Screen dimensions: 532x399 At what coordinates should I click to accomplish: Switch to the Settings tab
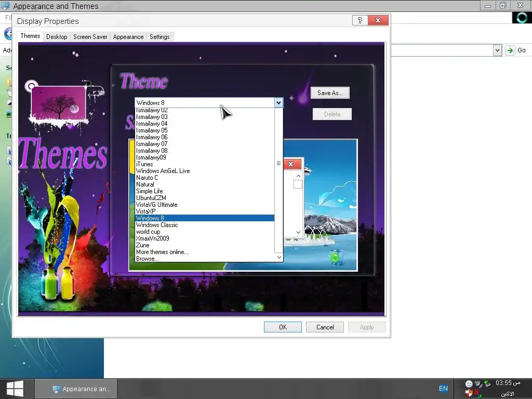(159, 37)
